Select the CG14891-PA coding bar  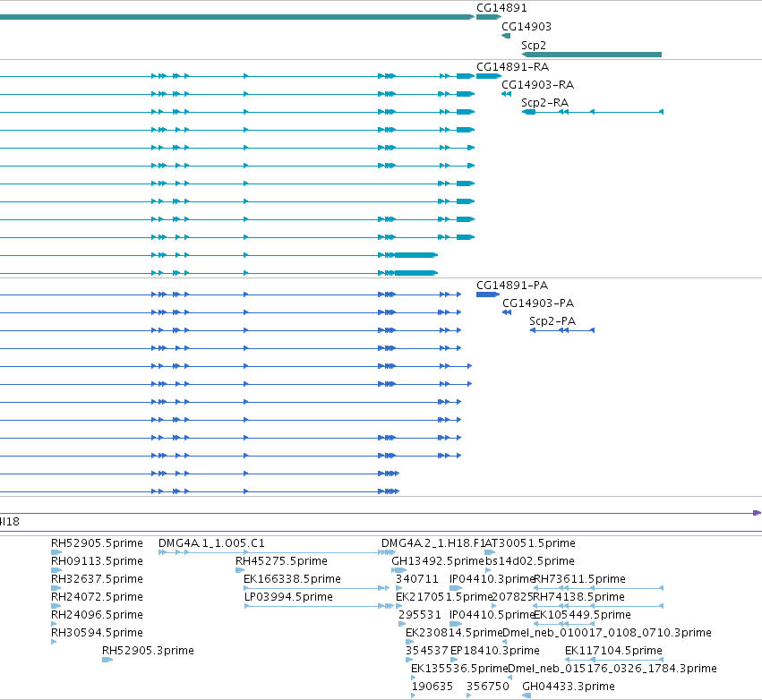[488, 295]
